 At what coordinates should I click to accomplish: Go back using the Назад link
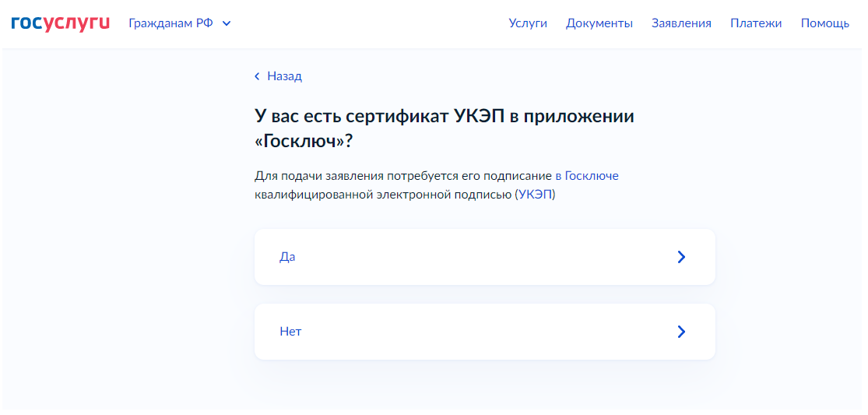click(x=278, y=76)
